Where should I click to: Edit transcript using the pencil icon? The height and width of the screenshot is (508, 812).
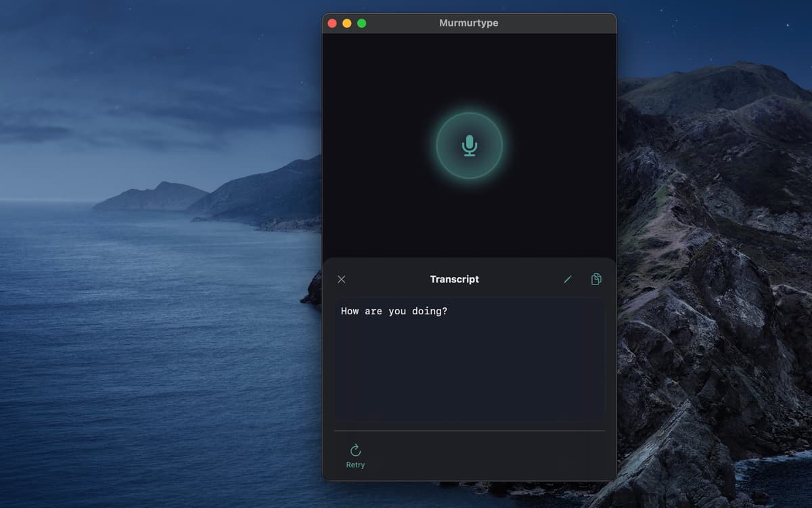568,279
